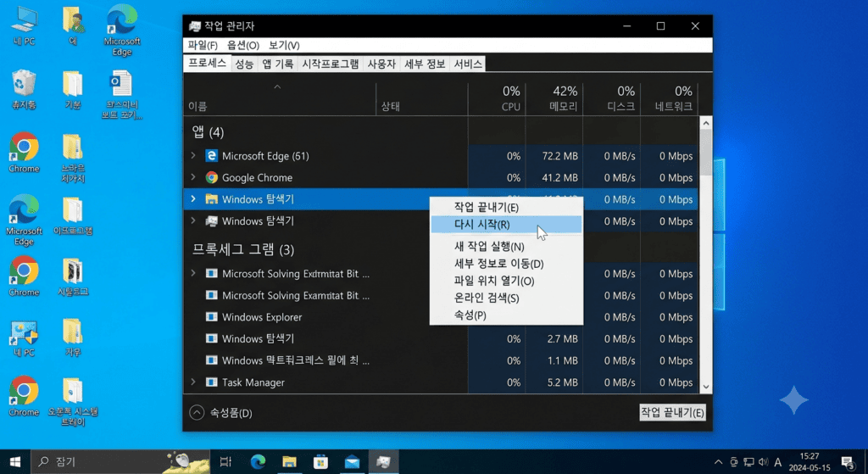Open the 파일(F) menu

click(x=203, y=46)
